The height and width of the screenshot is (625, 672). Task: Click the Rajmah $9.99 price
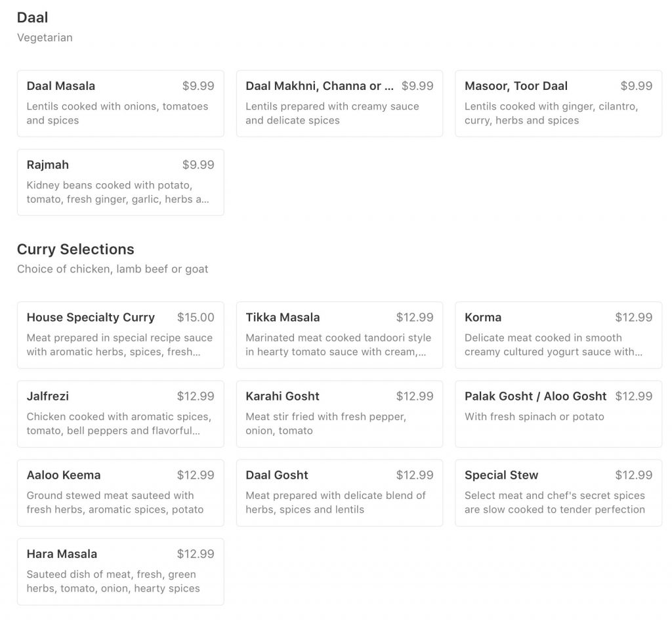198,165
